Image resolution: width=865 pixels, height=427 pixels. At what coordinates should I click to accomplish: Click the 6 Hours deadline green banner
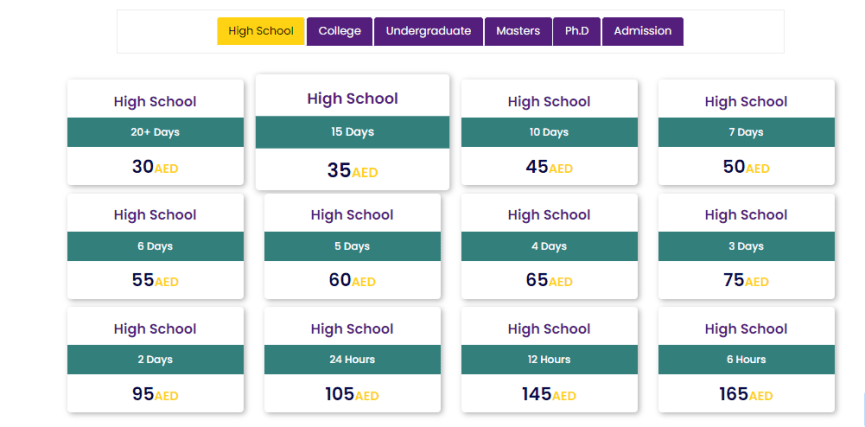pos(746,360)
